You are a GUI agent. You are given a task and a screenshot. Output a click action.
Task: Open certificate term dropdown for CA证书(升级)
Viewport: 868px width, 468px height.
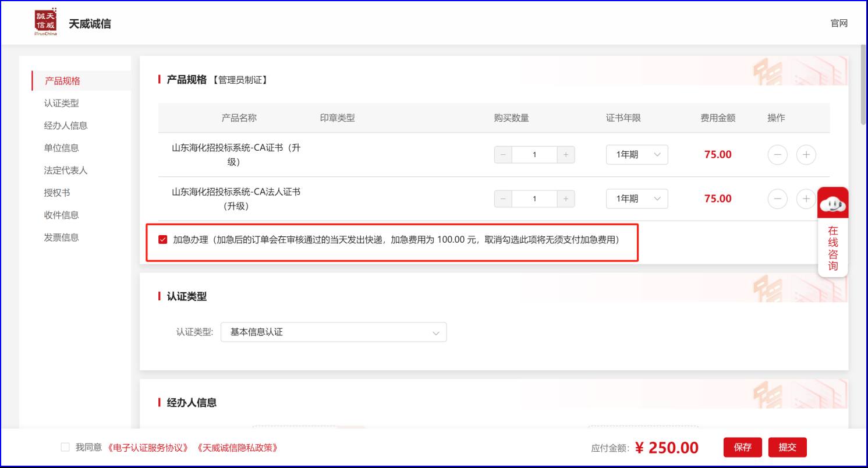click(x=636, y=155)
